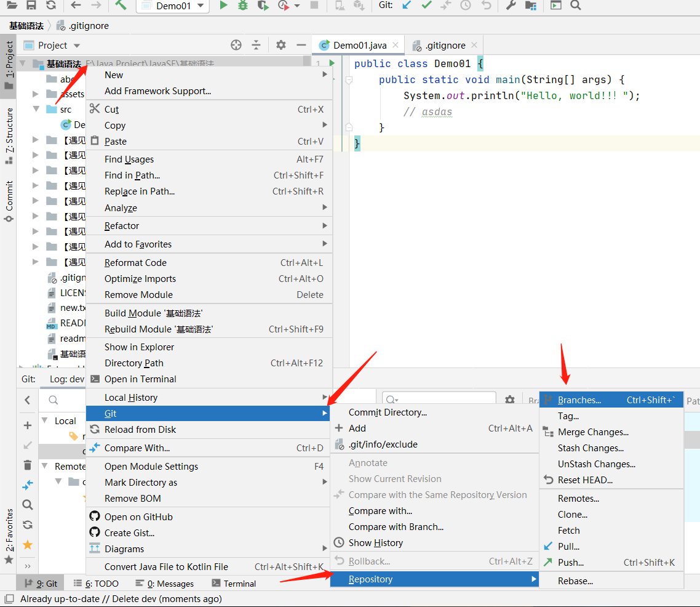The image size is (700, 607).
Task: Expand the Refactor submenu
Action: coord(209,225)
